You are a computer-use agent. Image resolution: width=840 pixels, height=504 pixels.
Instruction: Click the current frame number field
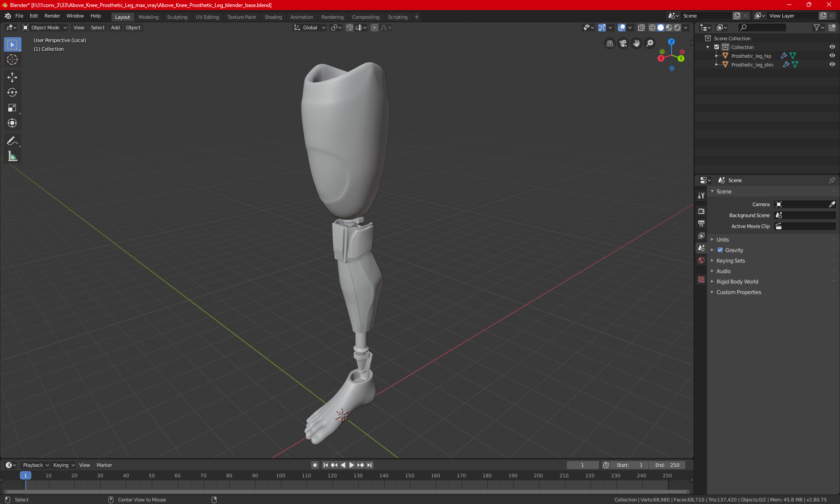coord(582,465)
